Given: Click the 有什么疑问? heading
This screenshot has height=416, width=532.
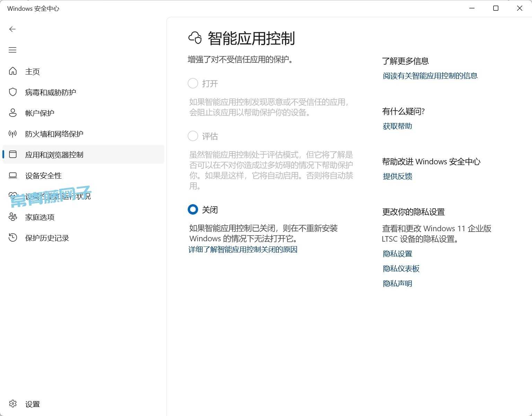Looking at the screenshot, I should point(403,111).
